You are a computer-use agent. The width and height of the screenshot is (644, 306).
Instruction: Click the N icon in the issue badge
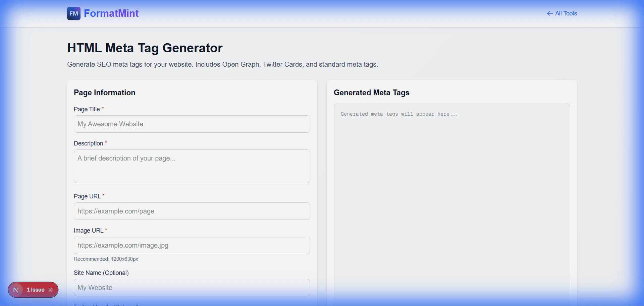(x=16, y=290)
